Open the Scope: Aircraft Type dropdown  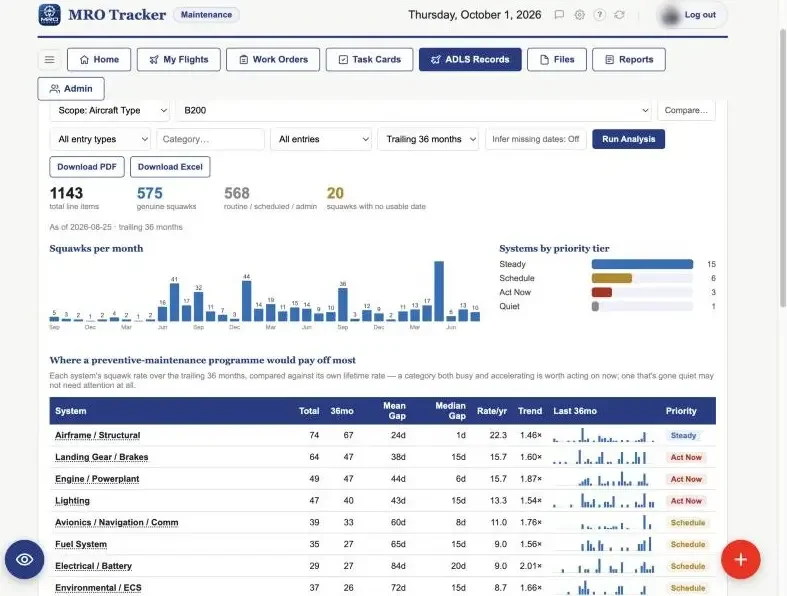(x=109, y=110)
